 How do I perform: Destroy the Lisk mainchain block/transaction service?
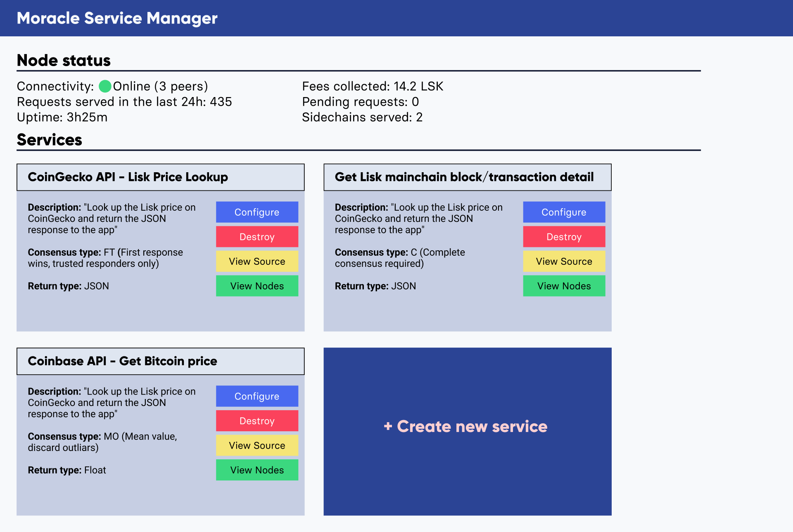coord(564,237)
